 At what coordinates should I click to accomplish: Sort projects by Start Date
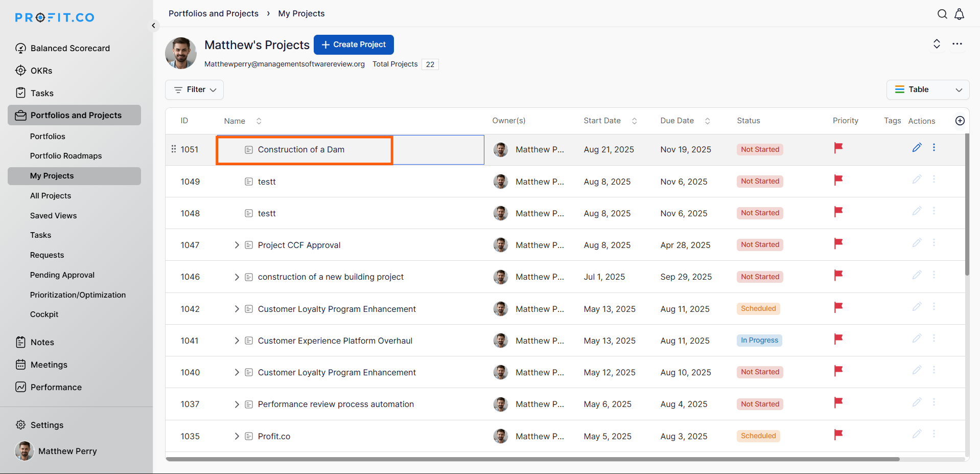[x=634, y=121]
